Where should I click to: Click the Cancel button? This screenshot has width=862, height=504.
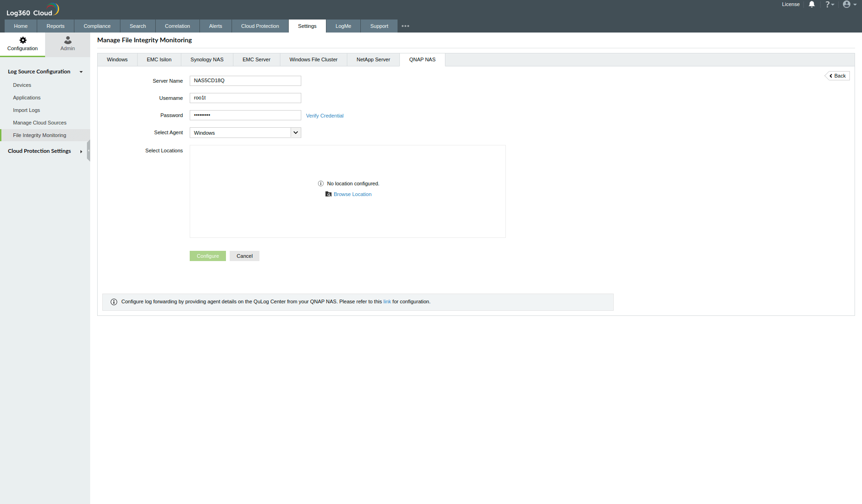(245, 256)
